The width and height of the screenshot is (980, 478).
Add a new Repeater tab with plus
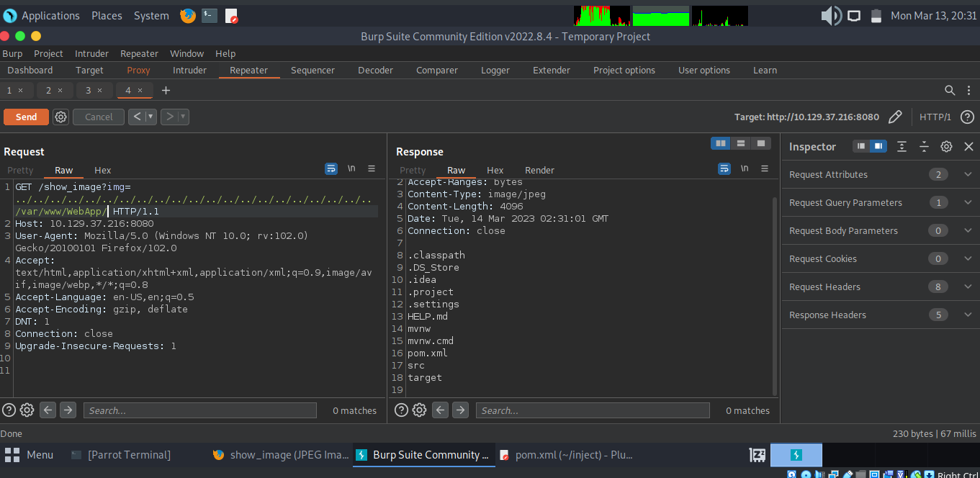(166, 90)
